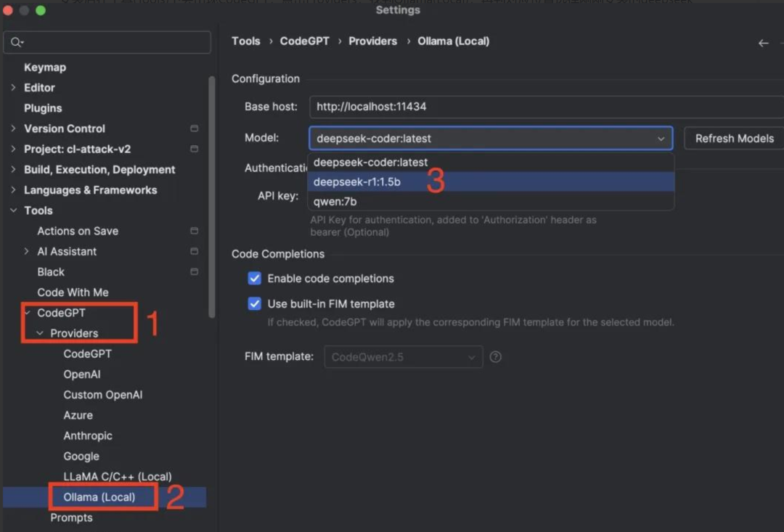Image resolution: width=784 pixels, height=532 pixels.
Task: Click project-level icon next to Black
Action: pyautogui.click(x=194, y=271)
